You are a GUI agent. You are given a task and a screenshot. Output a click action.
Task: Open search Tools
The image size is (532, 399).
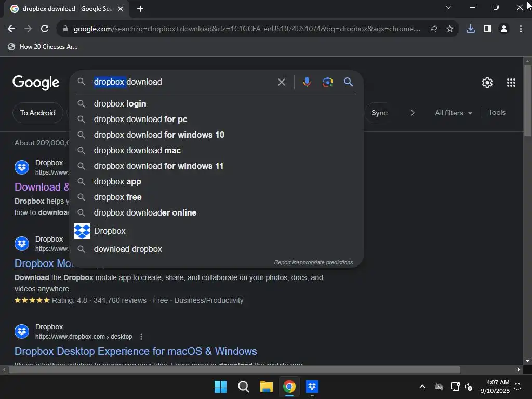(497, 113)
